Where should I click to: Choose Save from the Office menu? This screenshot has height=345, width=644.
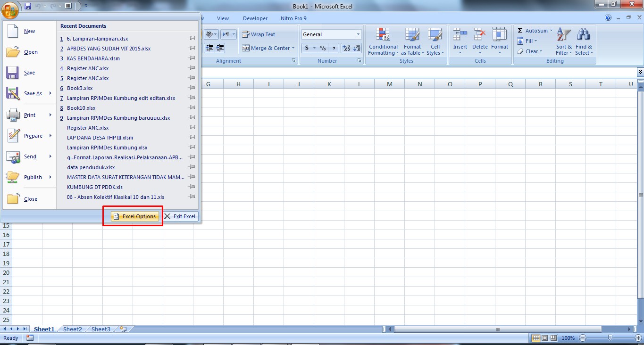(29, 73)
